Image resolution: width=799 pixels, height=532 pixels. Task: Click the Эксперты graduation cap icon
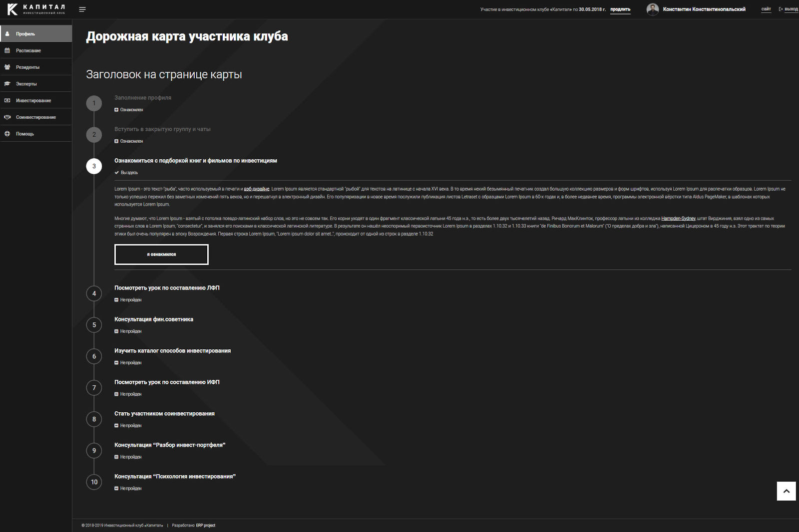(x=7, y=84)
